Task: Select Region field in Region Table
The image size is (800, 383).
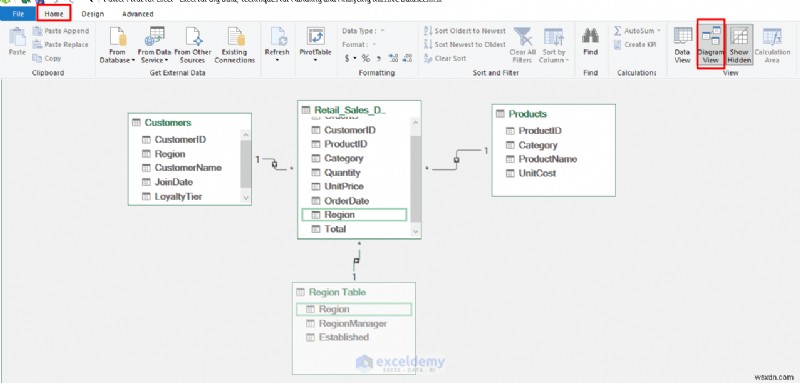Action: point(354,309)
